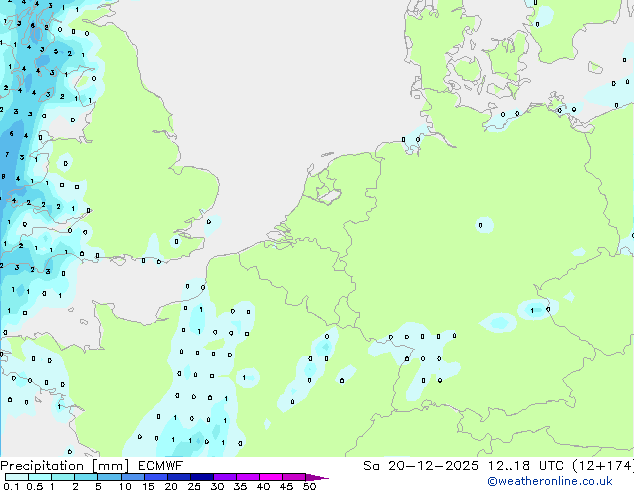634x490 pixels.
Task: Click the lightest legend swatch starting at 0.1
Action: (17, 477)
